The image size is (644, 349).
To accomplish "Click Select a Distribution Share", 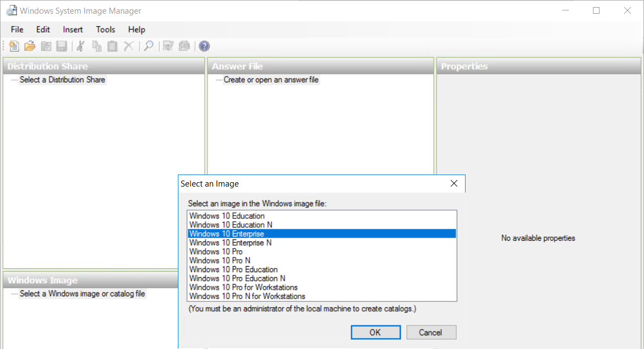I will 63,80.
